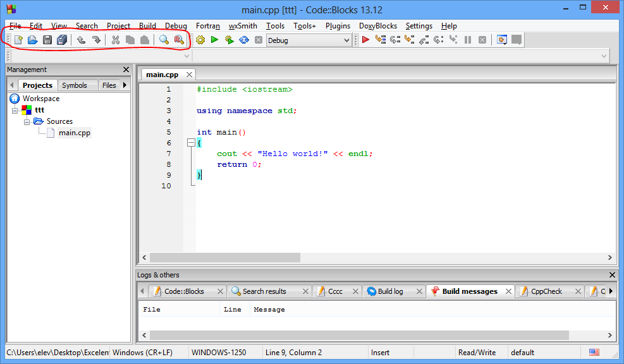Open the Plugins menu
The image size is (624, 364).
point(338,26)
